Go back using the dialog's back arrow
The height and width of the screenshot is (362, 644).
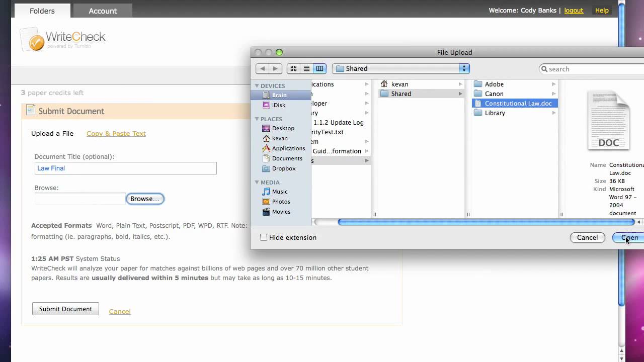point(262,68)
